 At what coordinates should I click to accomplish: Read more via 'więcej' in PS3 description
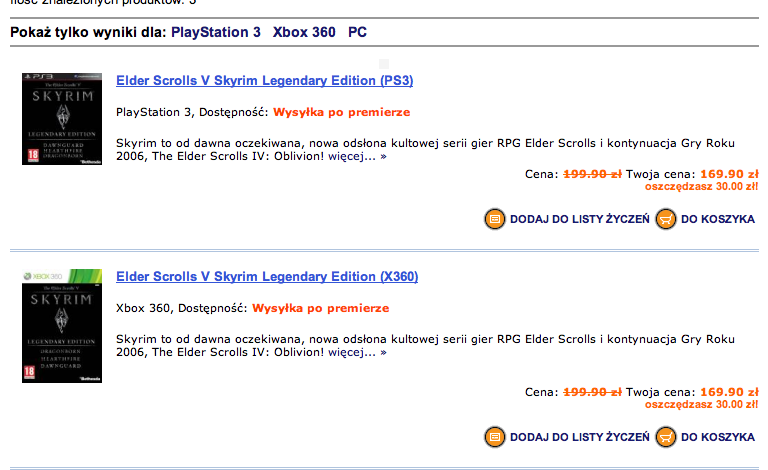click(357, 156)
